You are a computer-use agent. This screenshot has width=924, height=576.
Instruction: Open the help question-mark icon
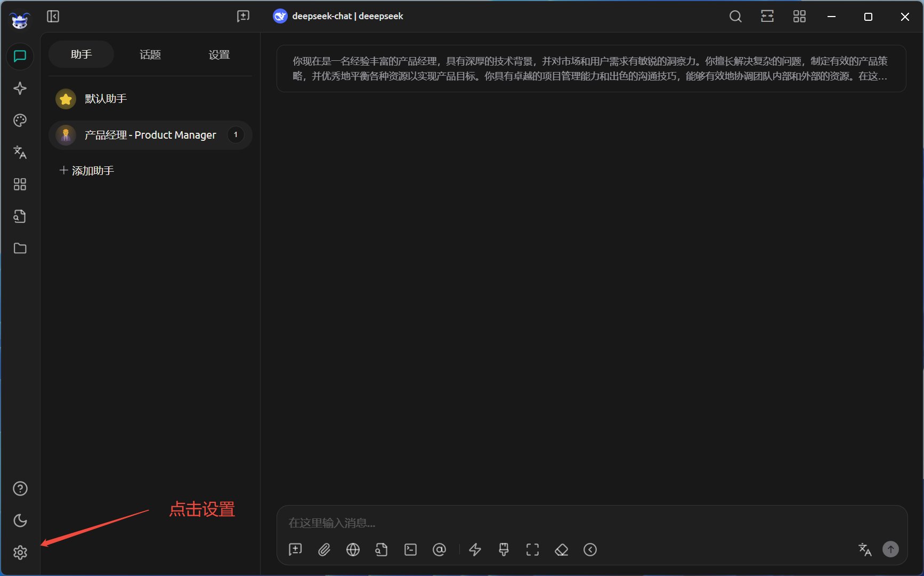point(20,489)
